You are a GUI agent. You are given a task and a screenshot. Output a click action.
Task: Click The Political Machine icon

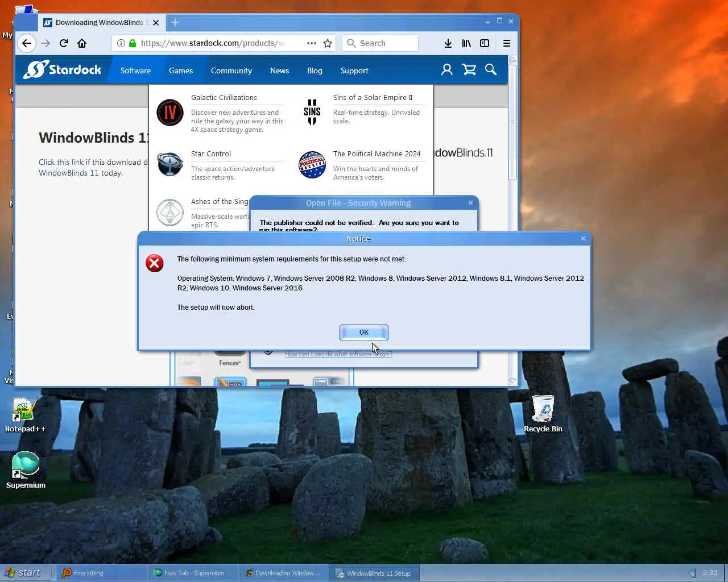pyautogui.click(x=312, y=165)
